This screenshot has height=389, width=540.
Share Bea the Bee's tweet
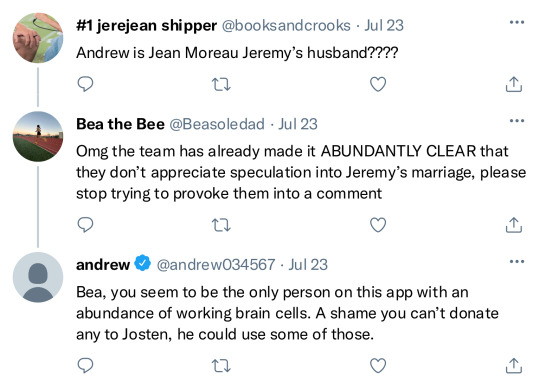(x=514, y=225)
